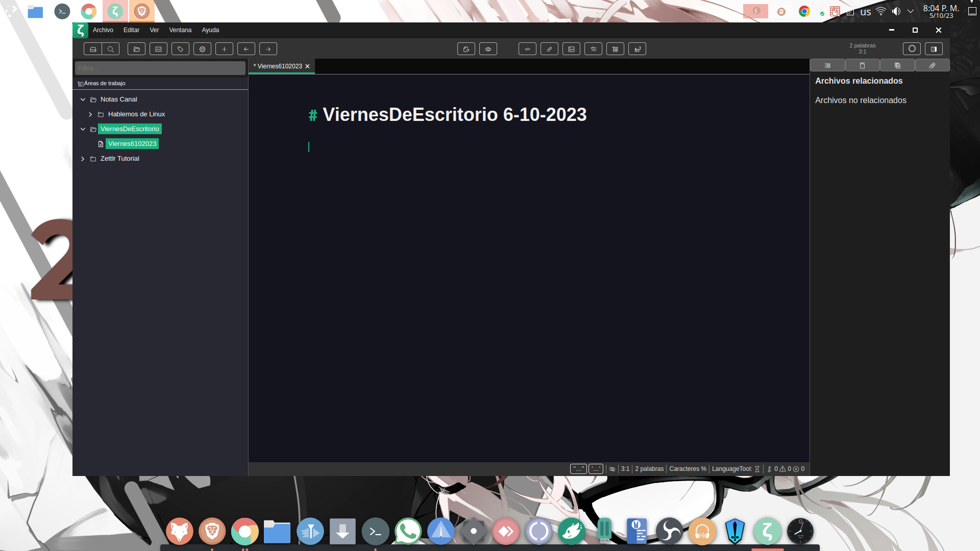
Task: Collapse the ViernesDeEscritorio folder chevron
Action: tap(83, 129)
